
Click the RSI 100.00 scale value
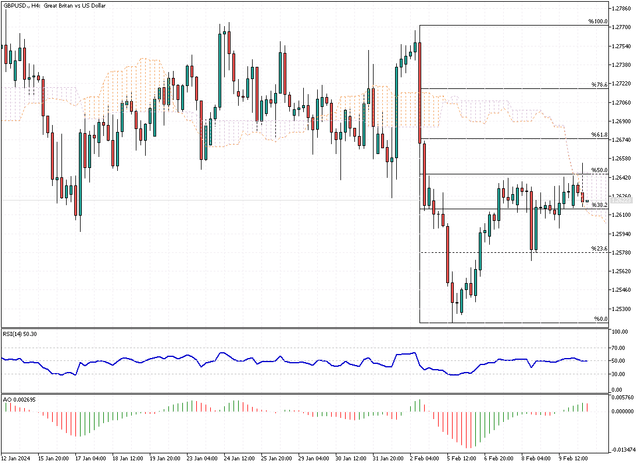click(619, 332)
